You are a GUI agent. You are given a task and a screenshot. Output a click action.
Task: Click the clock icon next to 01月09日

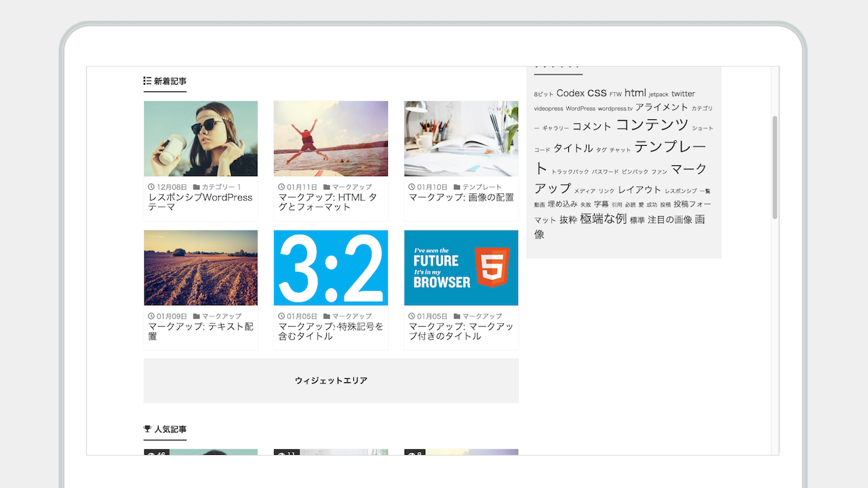(x=152, y=317)
